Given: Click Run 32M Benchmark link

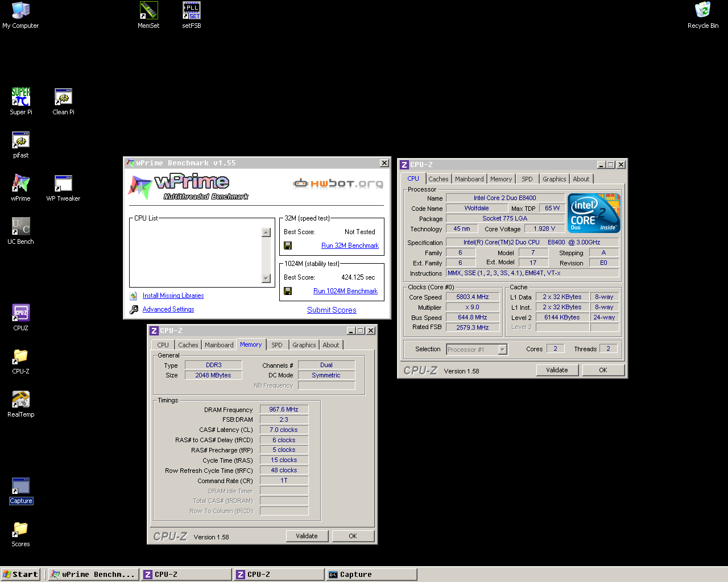Looking at the screenshot, I should [x=350, y=246].
